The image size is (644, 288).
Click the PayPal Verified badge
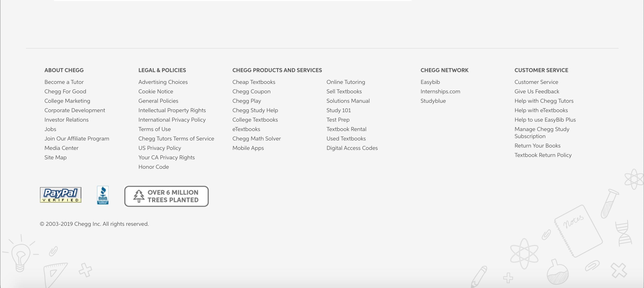pyautogui.click(x=60, y=195)
